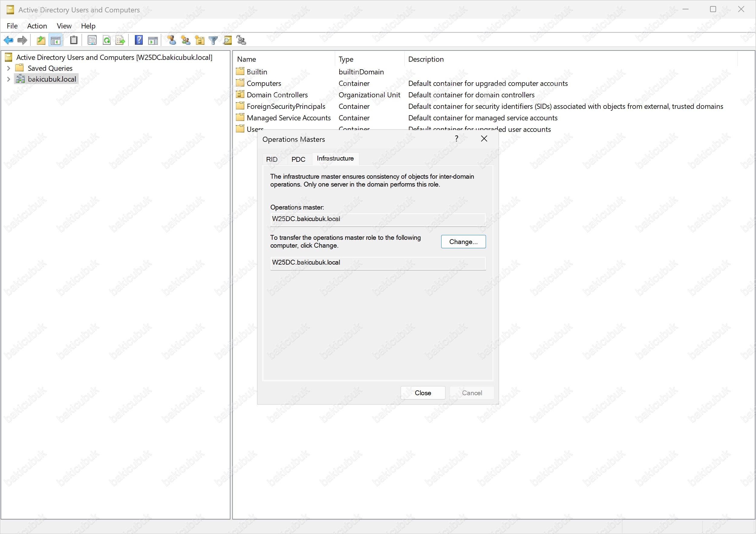Click the Saved Queries folder icon
Viewport: 756px width, 534px height.
click(20, 68)
